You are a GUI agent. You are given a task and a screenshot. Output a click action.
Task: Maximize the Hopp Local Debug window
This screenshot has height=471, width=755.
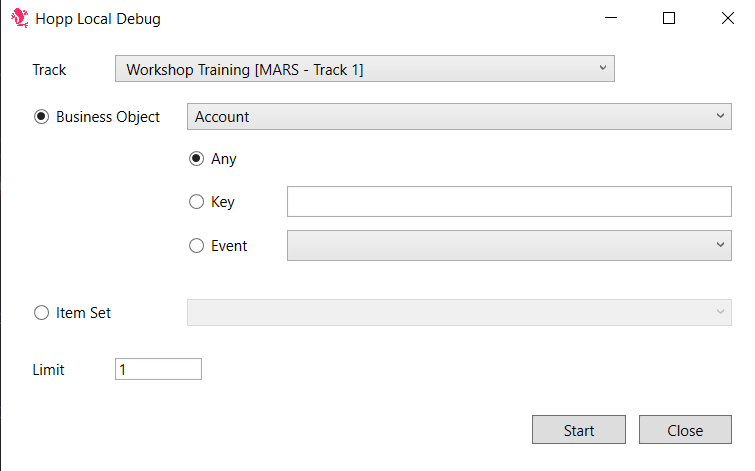coord(669,18)
